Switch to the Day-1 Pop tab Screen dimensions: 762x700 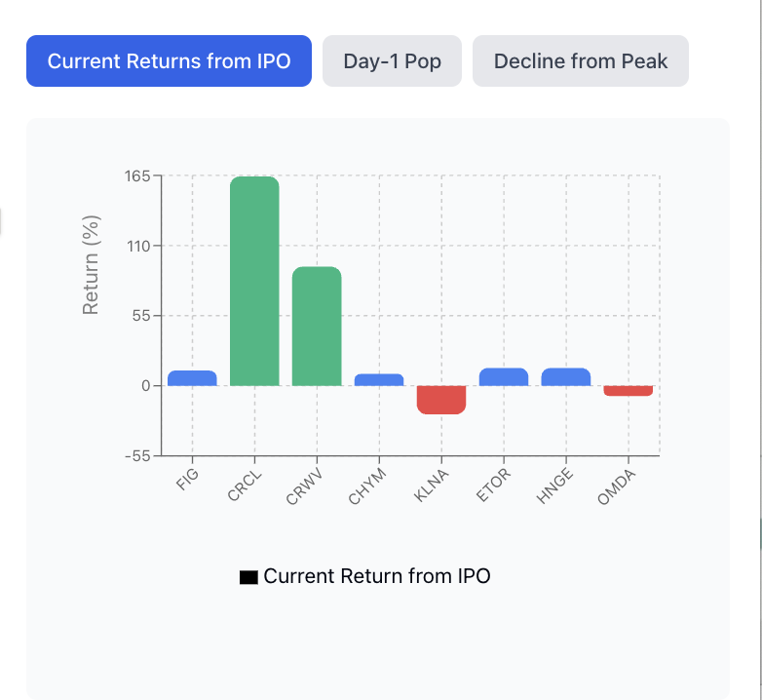pos(392,61)
